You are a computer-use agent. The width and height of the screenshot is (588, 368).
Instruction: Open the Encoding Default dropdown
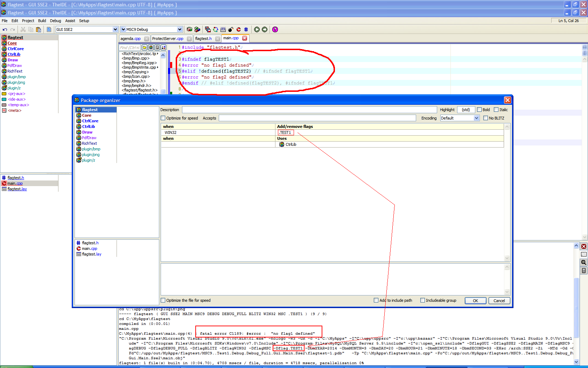(476, 118)
